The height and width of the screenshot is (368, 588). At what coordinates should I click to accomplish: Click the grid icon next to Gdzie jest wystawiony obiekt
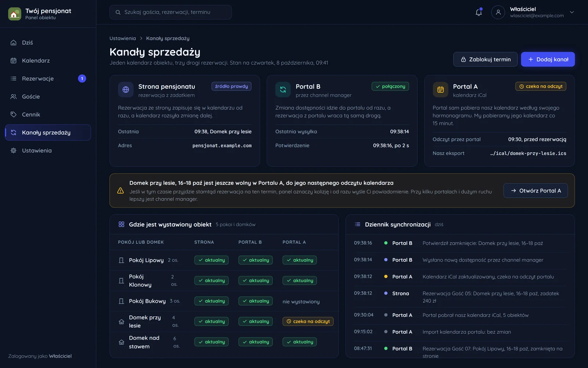coord(121,224)
